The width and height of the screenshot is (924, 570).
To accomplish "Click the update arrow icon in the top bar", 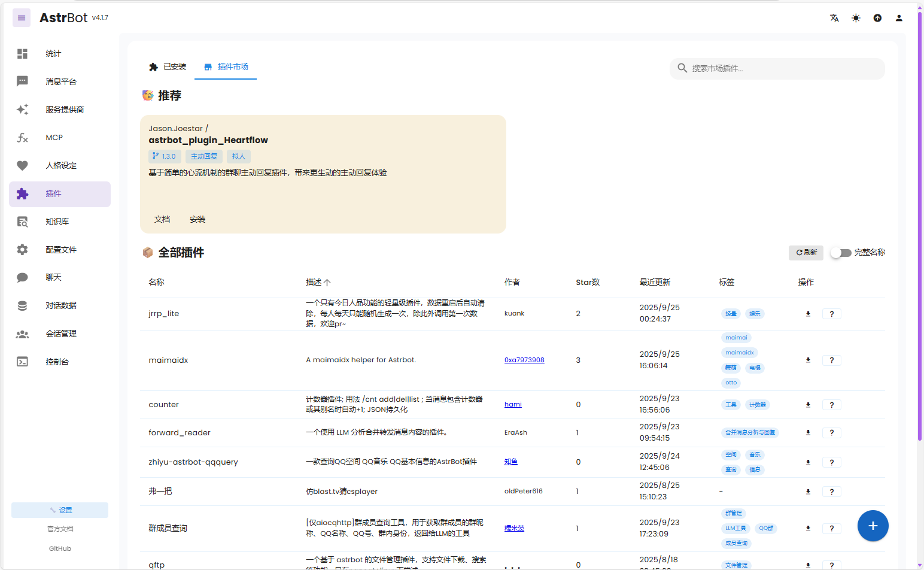I will pos(877,18).
